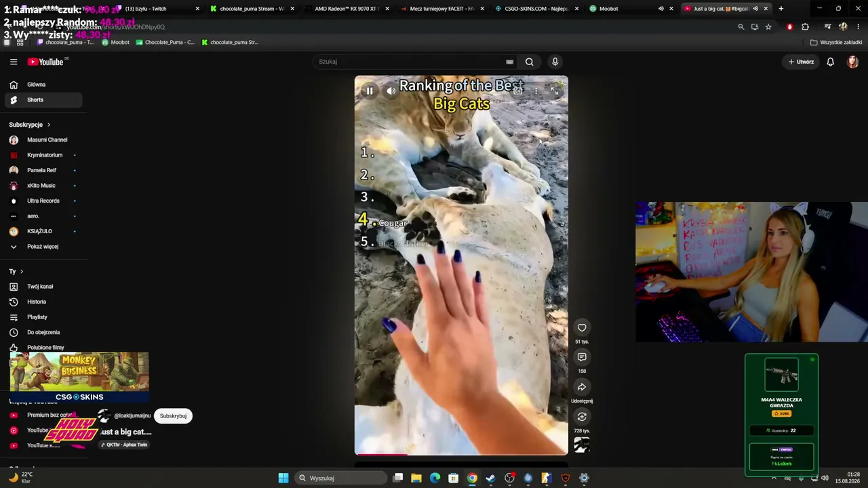Open Historia watch history
Screen dimensions: 868x488
[44, 302]
